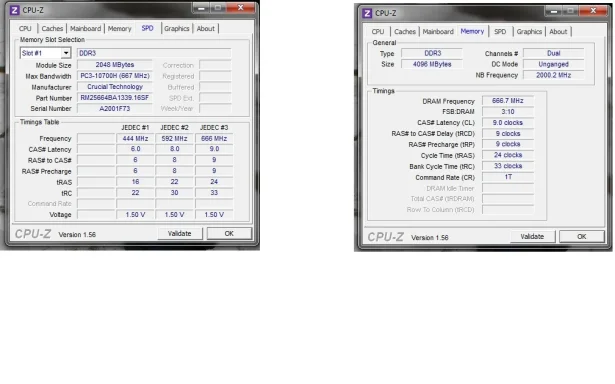The image size is (615, 384).
Task: Click the Type DDR3 value in Memory window
Action: 432,53
